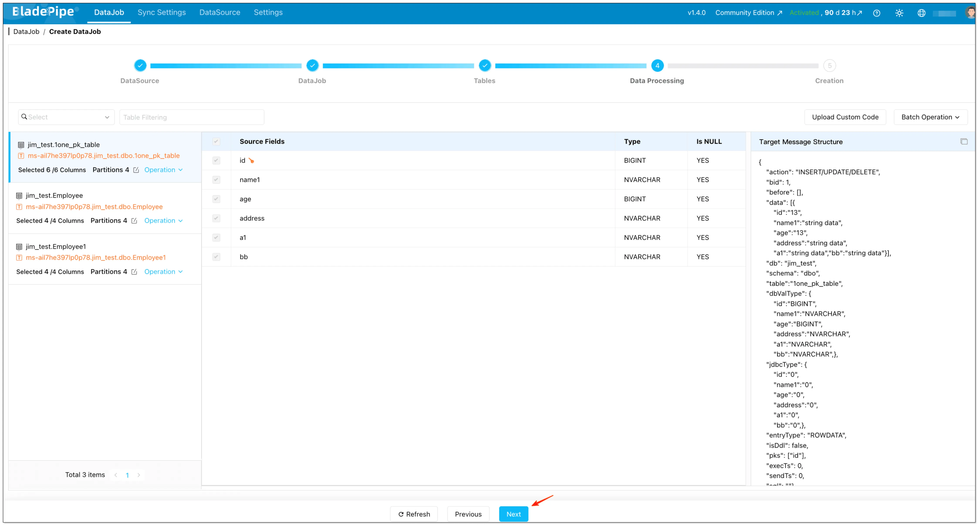
Task: Switch to the Sync Settings tab
Action: (x=161, y=12)
